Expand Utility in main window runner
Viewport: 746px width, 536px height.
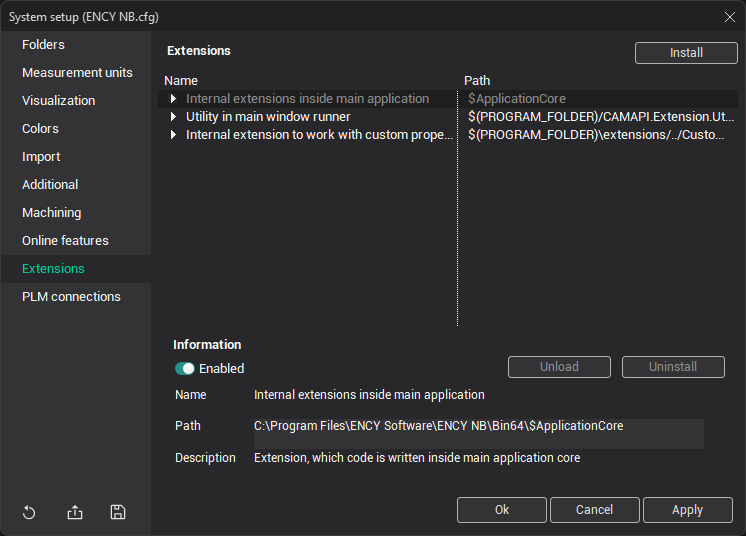[173, 117]
